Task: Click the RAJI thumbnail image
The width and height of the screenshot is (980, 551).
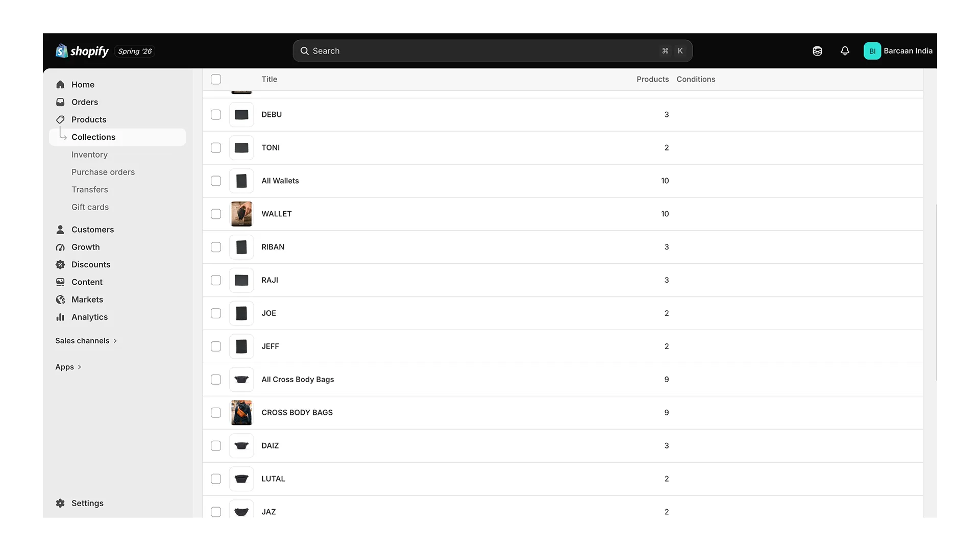Action: [x=241, y=280]
